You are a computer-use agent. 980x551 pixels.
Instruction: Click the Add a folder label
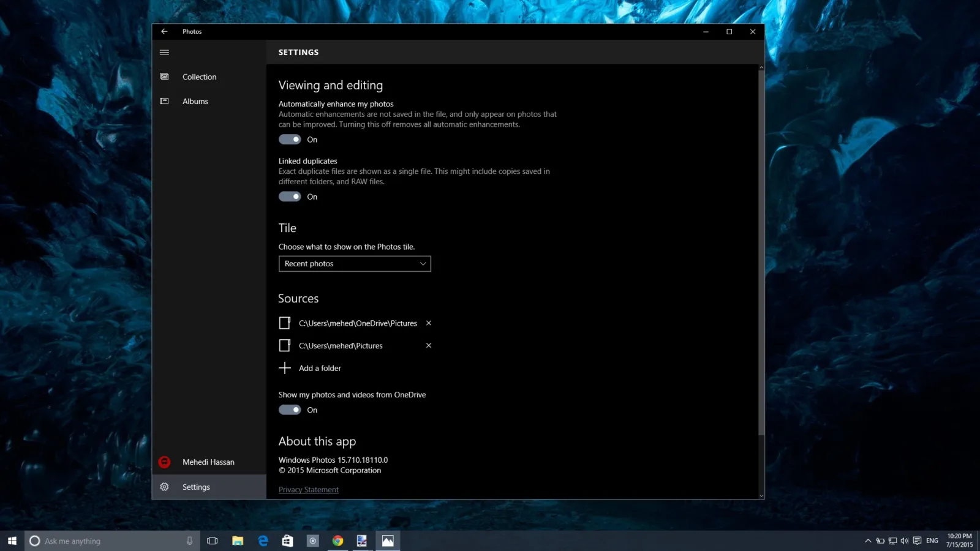point(320,369)
